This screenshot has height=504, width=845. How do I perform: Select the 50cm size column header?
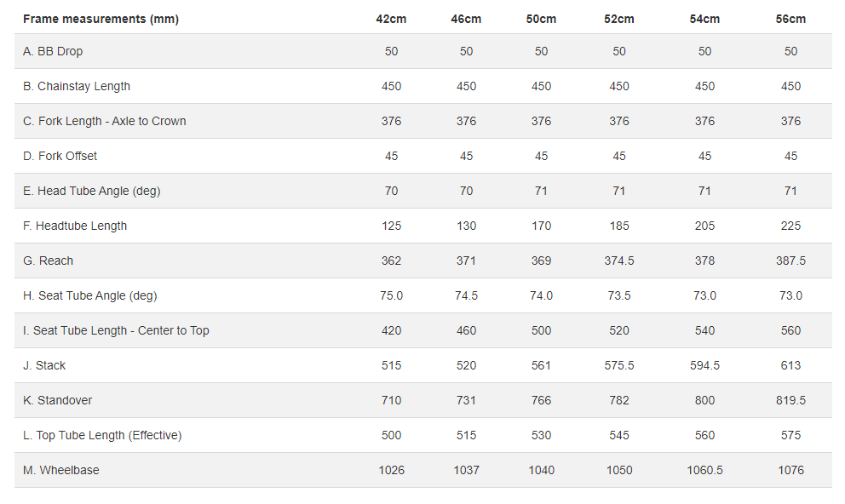pos(541,19)
